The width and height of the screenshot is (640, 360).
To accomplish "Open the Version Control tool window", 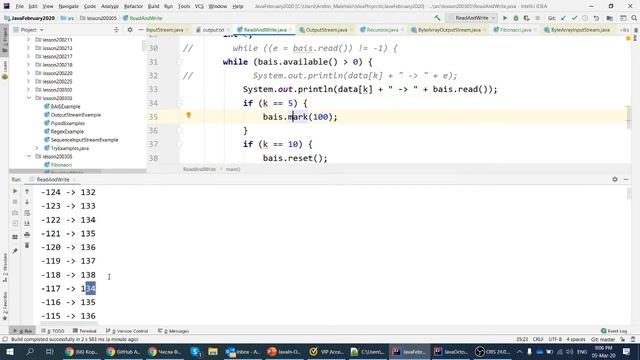I will (x=127, y=331).
